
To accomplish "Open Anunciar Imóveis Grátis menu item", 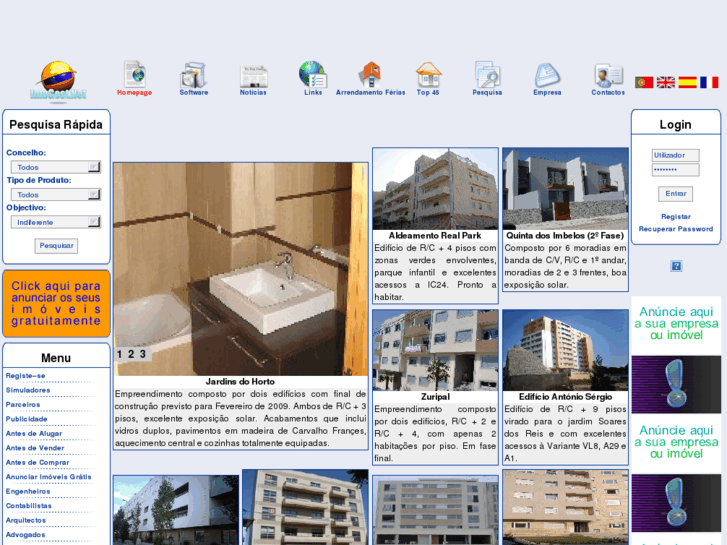I will 49,477.
